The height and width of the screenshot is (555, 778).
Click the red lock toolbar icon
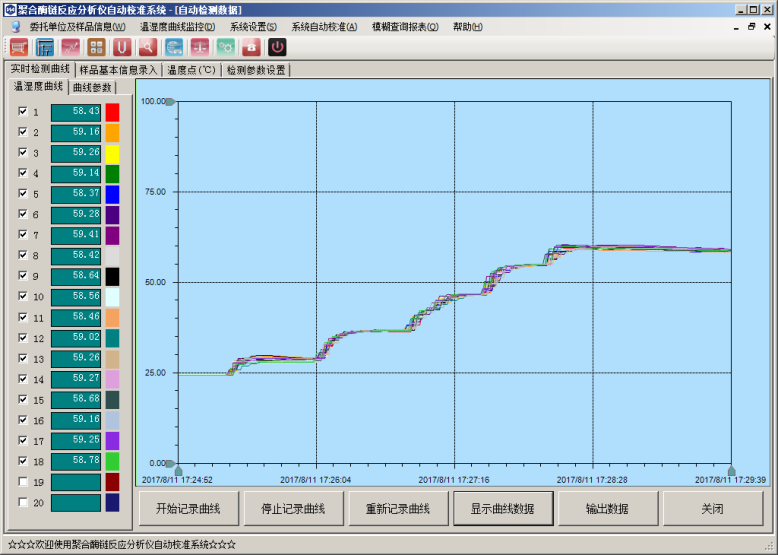(252, 46)
